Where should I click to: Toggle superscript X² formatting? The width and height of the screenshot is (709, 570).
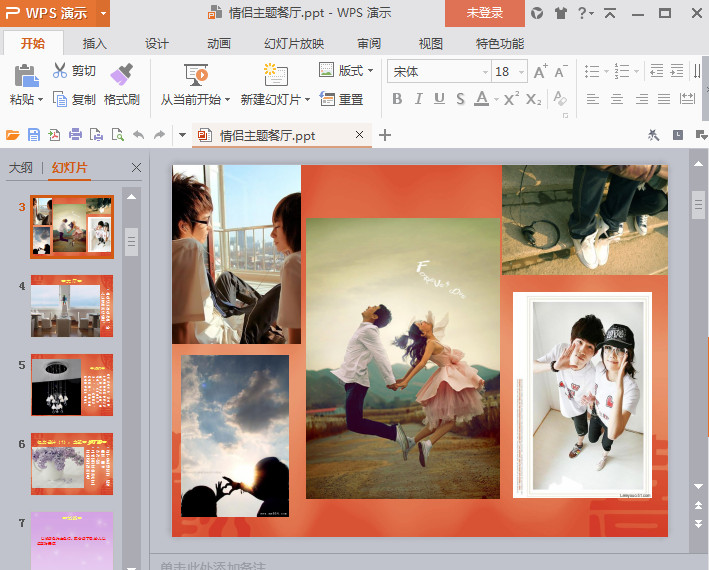pyautogui.click(x=511, y=99)
